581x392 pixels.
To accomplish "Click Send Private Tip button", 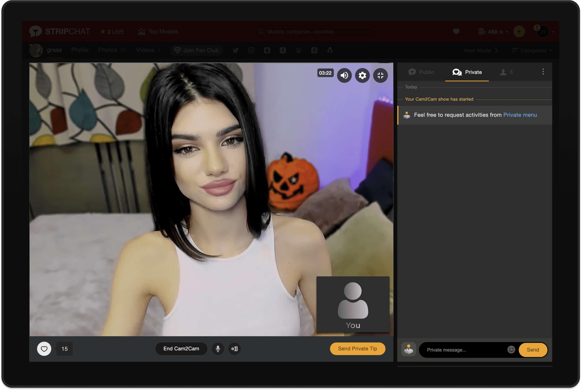I will (x=357, y=349).
